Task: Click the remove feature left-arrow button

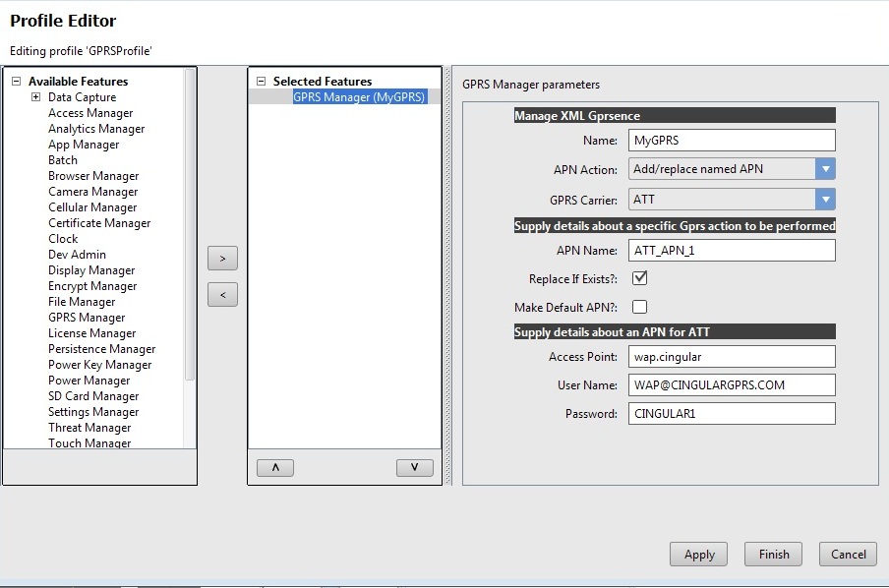Action: click(x=222, y=294)
